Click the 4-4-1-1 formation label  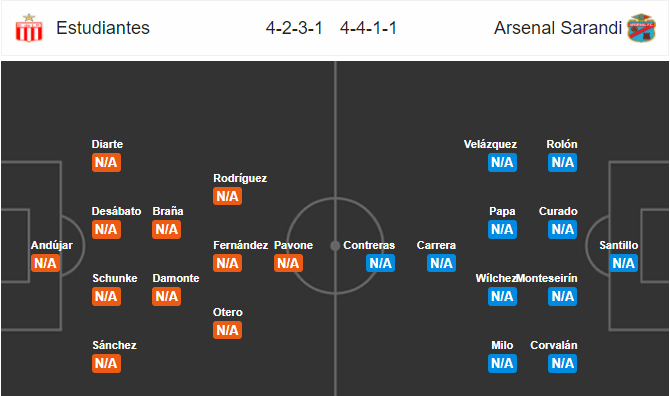click(368, 28)
